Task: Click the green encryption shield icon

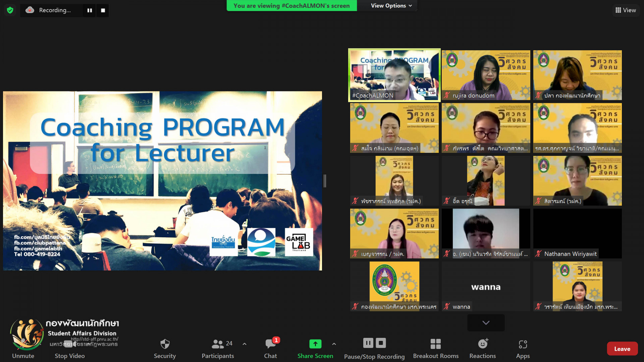Action: tap(10, 10)
